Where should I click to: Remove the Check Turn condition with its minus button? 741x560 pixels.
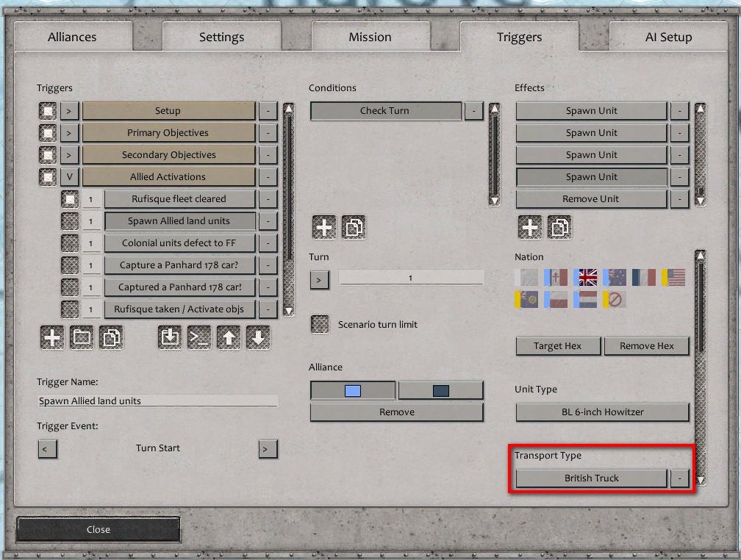click(474, 111)
